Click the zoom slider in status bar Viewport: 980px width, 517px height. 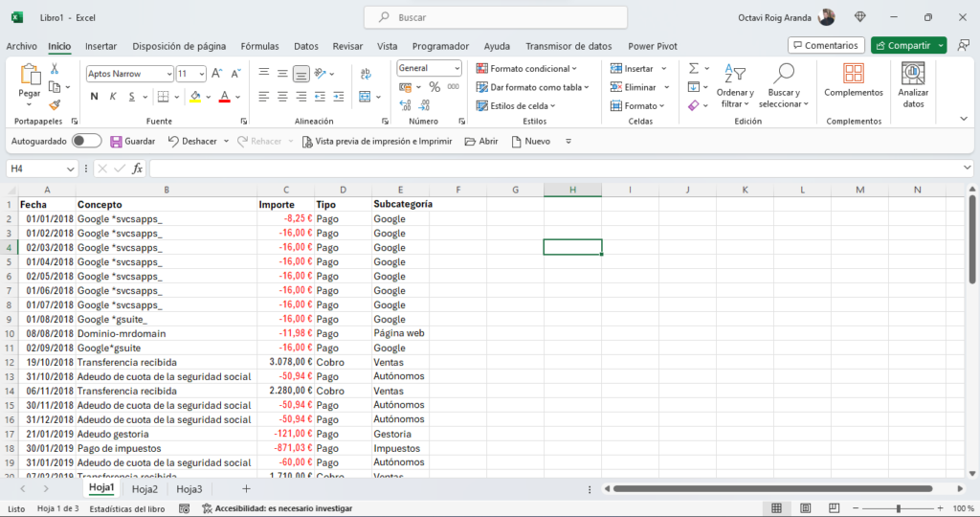pyautogui.click(x=897, y=508)
